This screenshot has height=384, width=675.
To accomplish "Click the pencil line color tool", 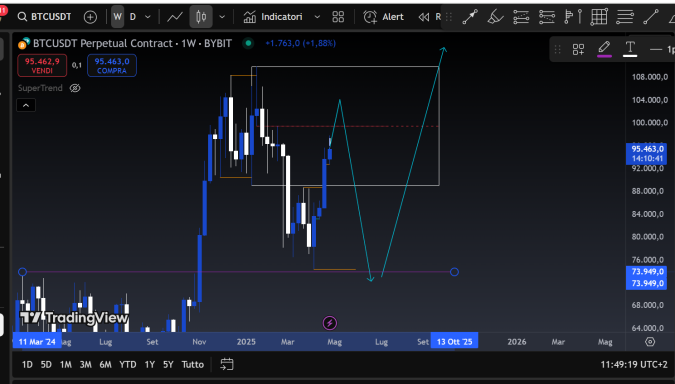I will (604, 49).
